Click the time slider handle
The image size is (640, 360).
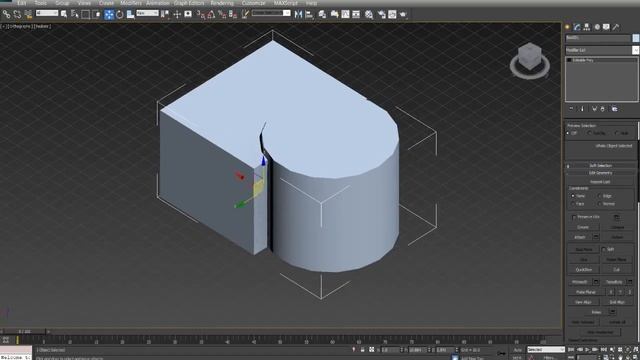coord(24,331)
